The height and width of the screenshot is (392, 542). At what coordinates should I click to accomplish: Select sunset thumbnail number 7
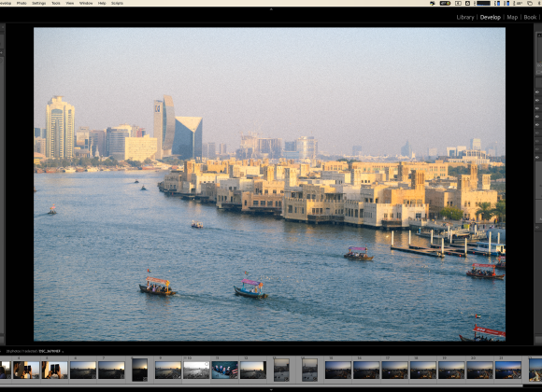click(111, 370)
